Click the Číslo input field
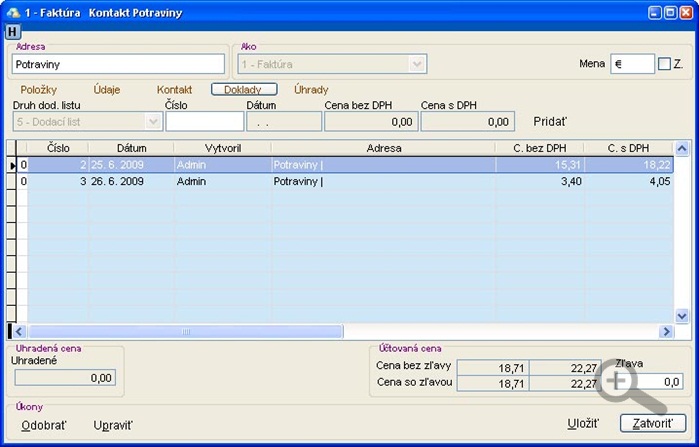 coord(205,122)
